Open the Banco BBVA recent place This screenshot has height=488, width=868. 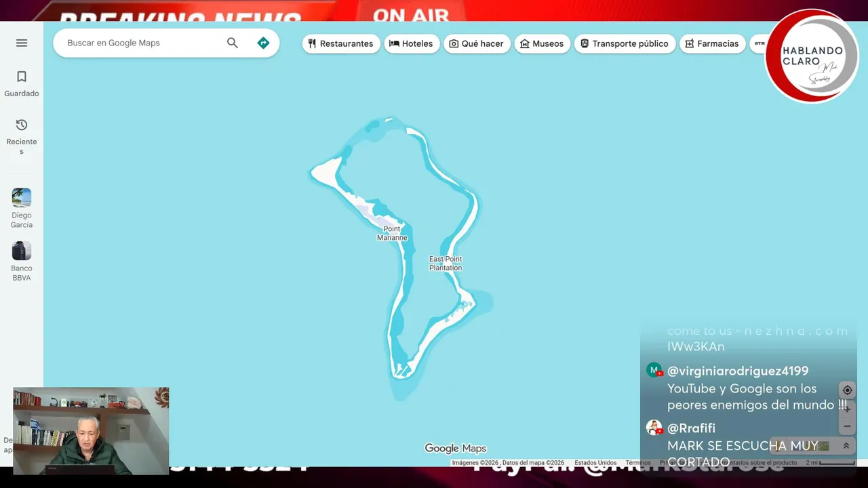coord(22,262)
